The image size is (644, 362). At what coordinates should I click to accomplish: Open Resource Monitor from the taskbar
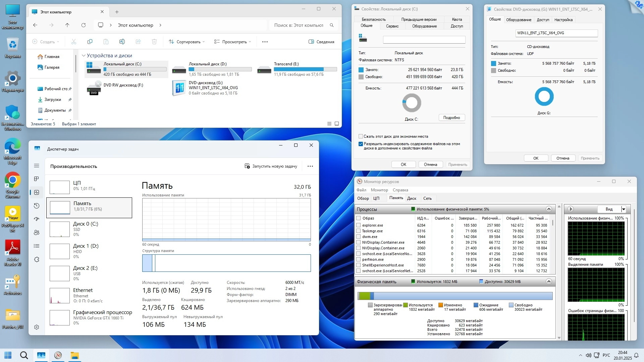click(58, 355)
